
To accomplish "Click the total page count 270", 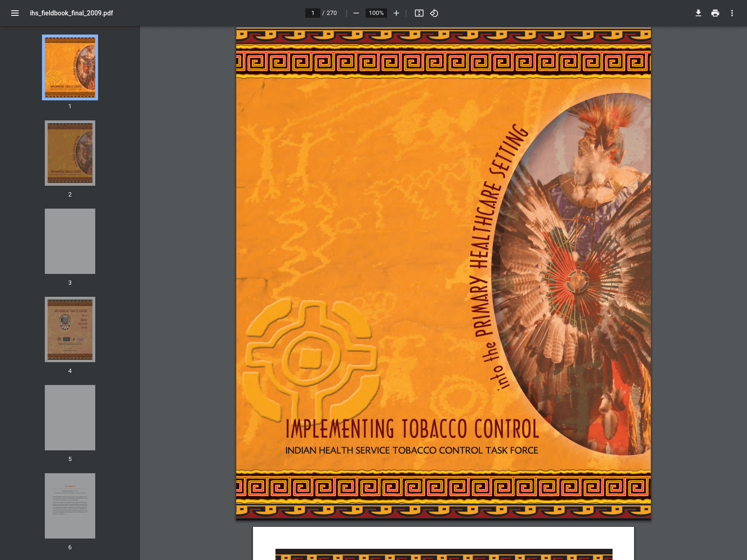I will click(331, 13).
